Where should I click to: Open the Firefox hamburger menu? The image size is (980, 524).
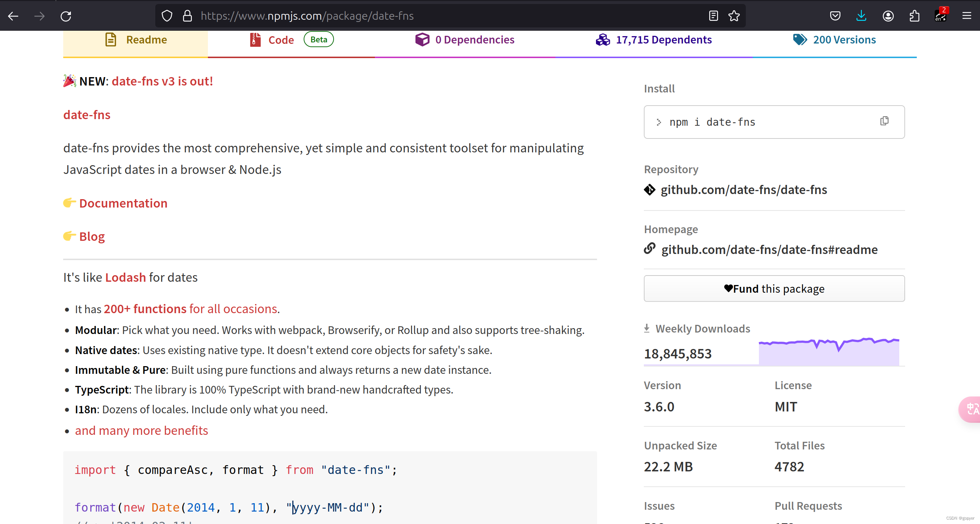tap(967, 16)
